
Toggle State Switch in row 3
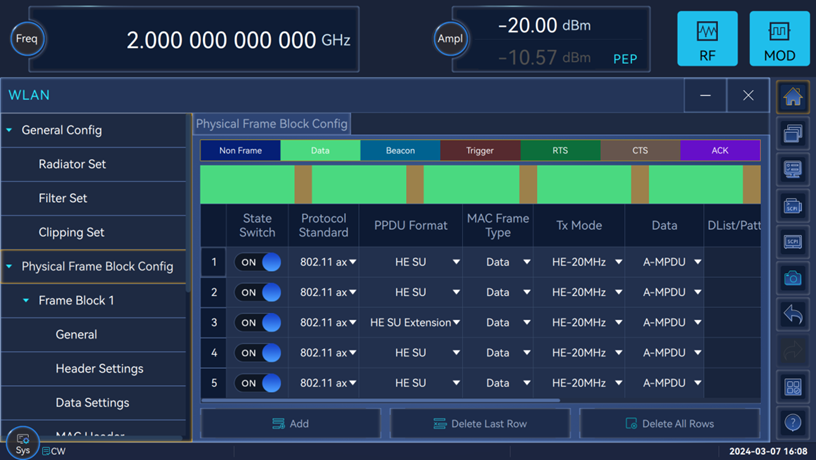(x=258, y=322)
